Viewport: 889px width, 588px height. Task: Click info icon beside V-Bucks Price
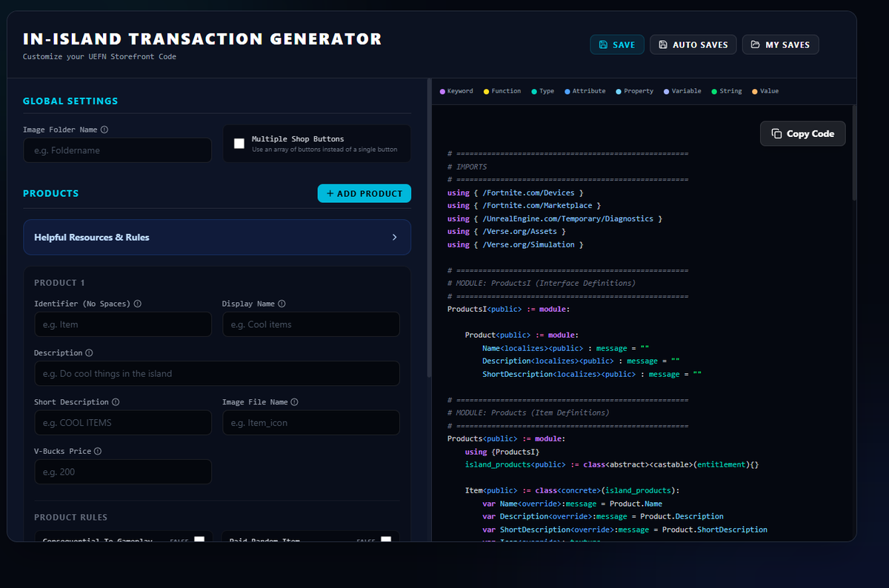point(98,451)
